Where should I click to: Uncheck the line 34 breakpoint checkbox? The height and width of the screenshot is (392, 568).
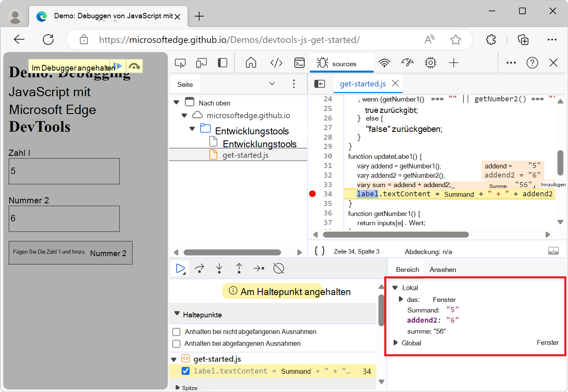click(185, 371)
